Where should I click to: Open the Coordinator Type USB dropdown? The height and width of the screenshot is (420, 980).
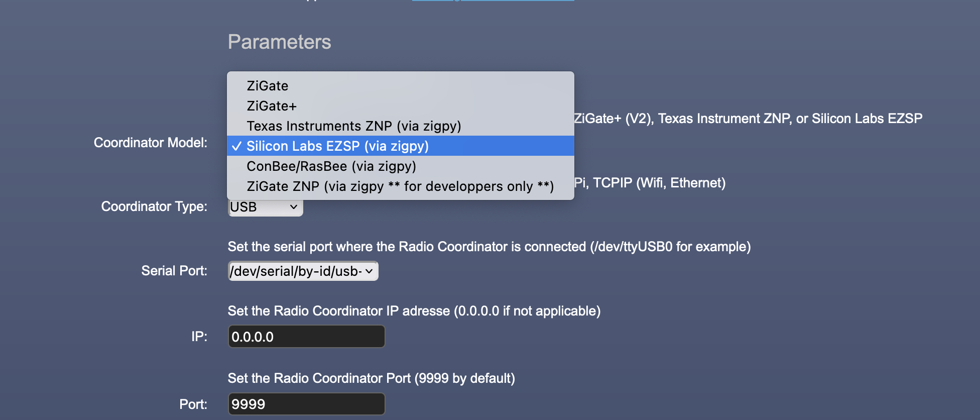266,207
